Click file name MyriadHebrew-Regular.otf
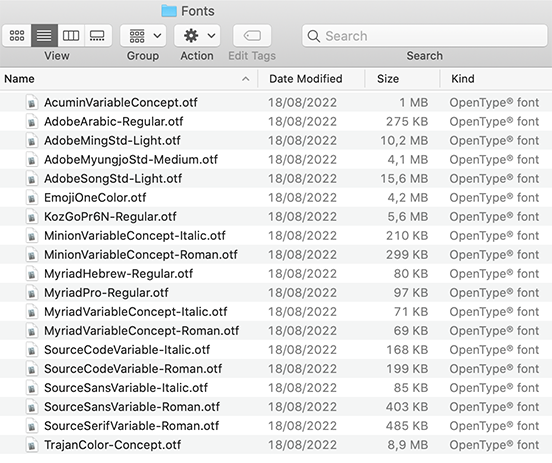552x463 pixels. [x=119, y=274]
